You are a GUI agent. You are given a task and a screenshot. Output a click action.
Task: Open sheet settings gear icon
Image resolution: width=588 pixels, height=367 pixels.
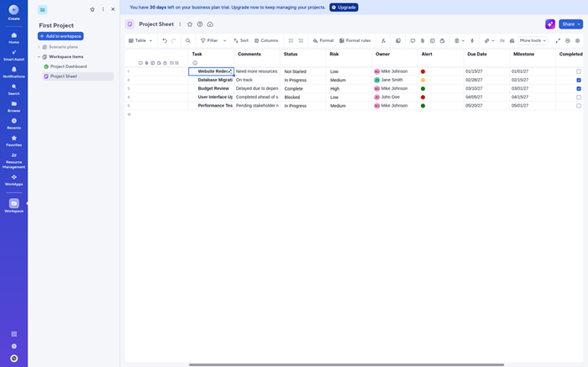tap(578, 40)
